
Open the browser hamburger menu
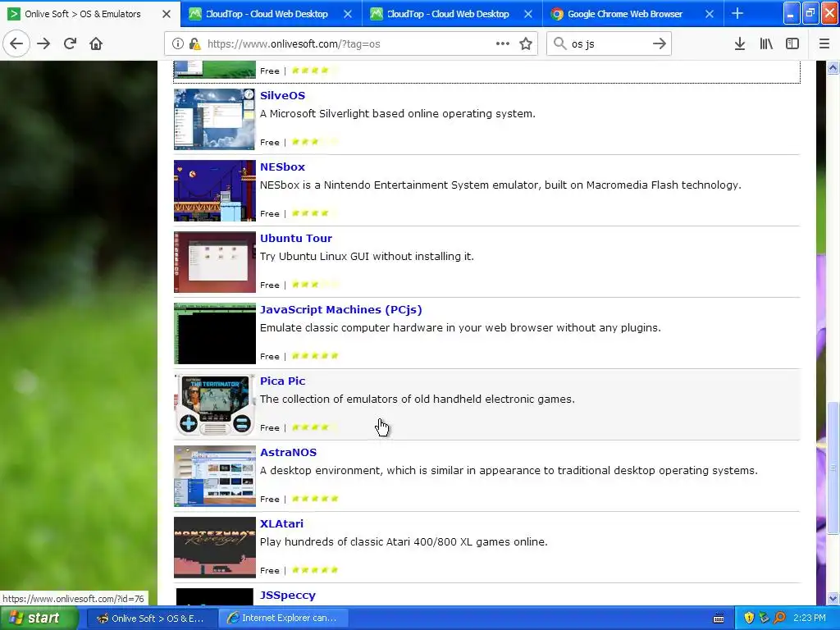824,44
